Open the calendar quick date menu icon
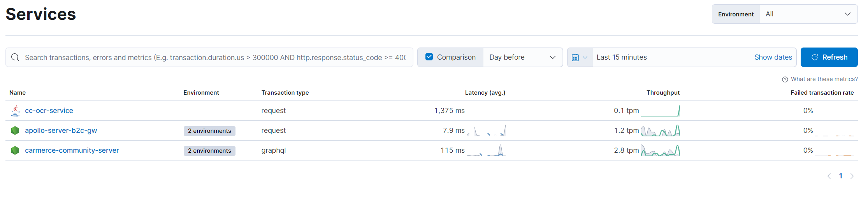 [x=580, y=57]
